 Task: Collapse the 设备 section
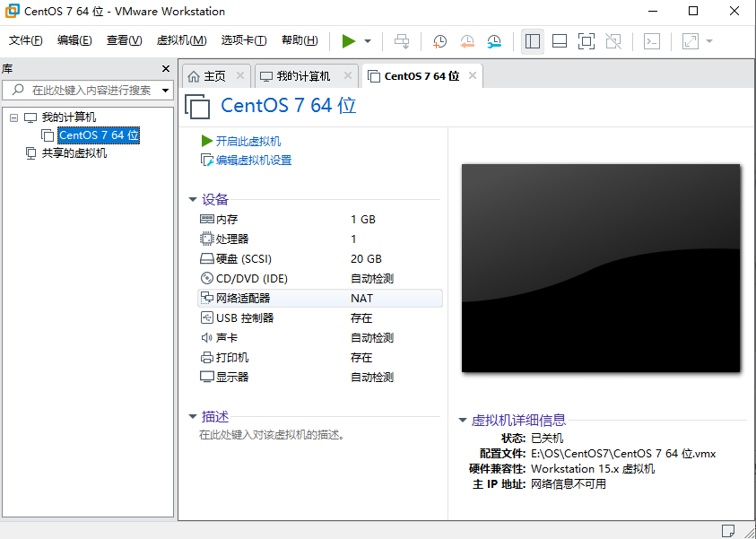193,199
